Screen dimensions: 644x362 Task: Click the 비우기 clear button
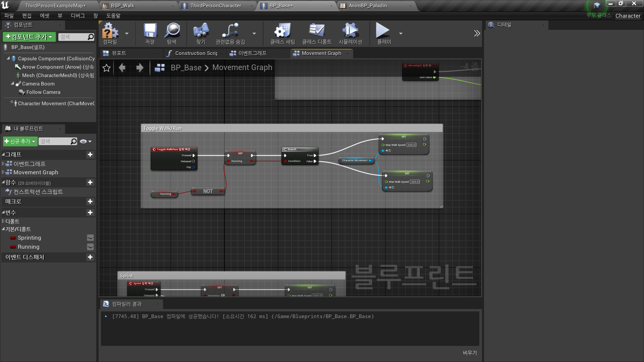pyautogui.click(x=470, y=353)
